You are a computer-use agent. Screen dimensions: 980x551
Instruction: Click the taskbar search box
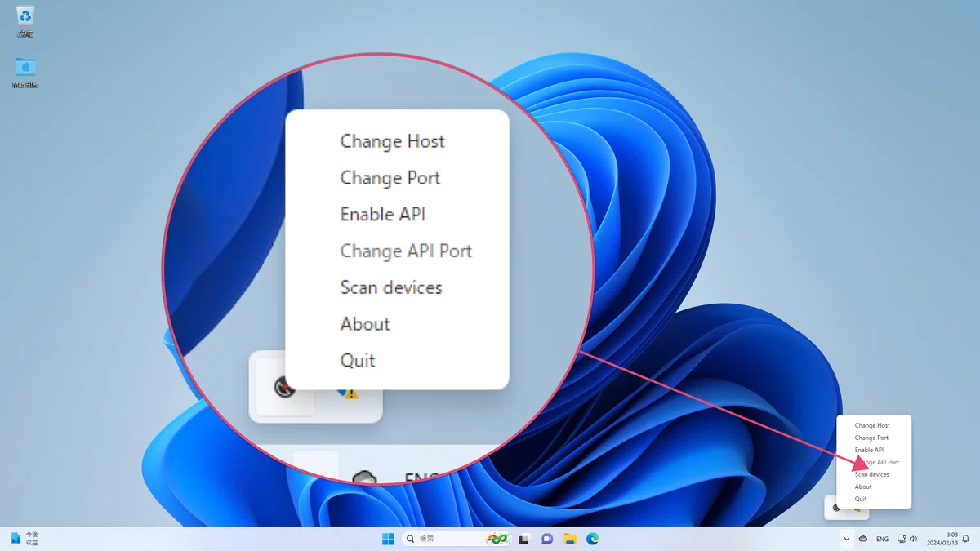[x=457, y=539]
